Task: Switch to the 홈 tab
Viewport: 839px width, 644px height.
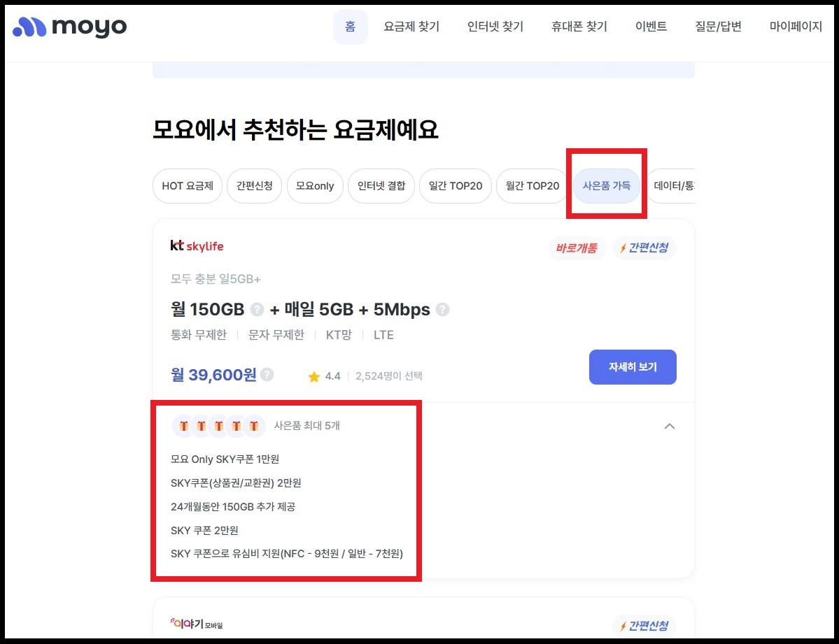Action: [351, 27]
